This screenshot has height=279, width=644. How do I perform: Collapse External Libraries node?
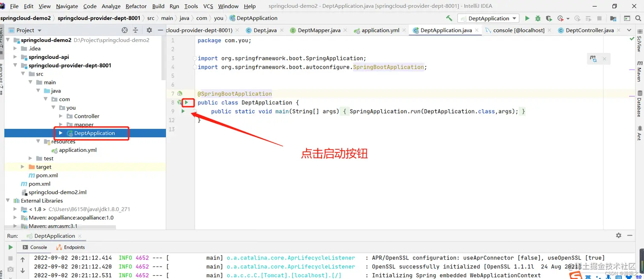pyautogui.click(x=8, y=201)
